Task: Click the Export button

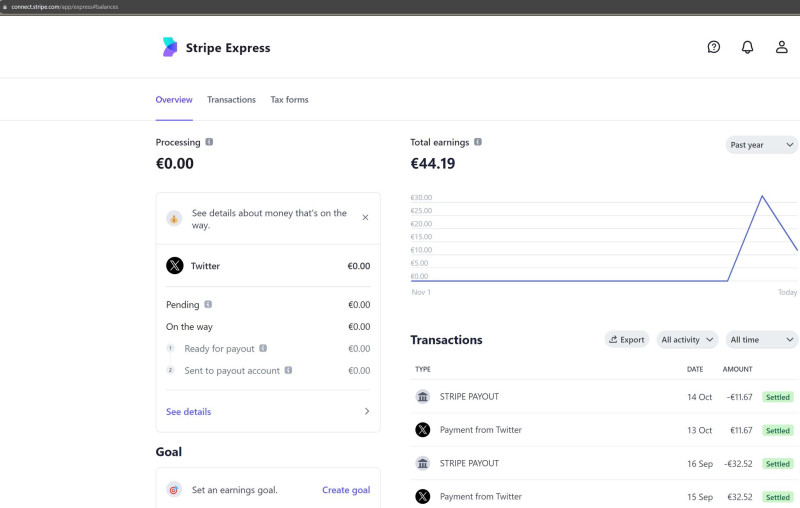Action: coord(627,340)
